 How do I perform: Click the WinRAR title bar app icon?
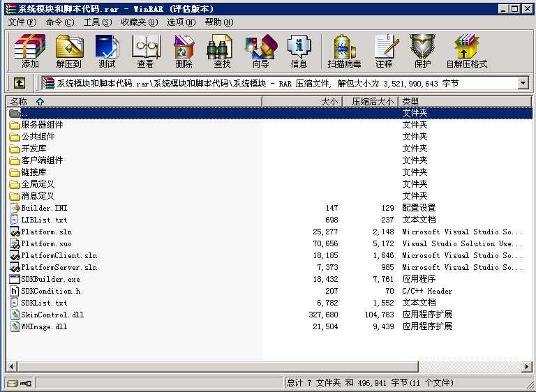pos(10,9)
